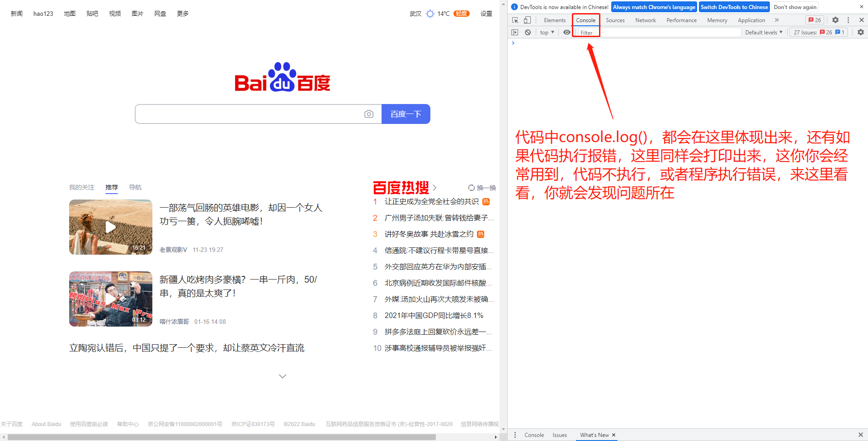Open the 网盘 link
This screenshot has width=868, height=441.
coord(160,14)
